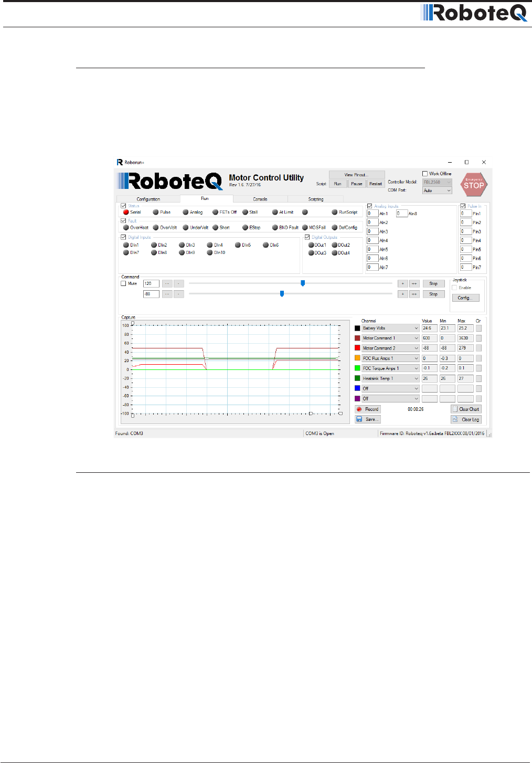
Task: Open the Console tab
Action: [260, 199]
